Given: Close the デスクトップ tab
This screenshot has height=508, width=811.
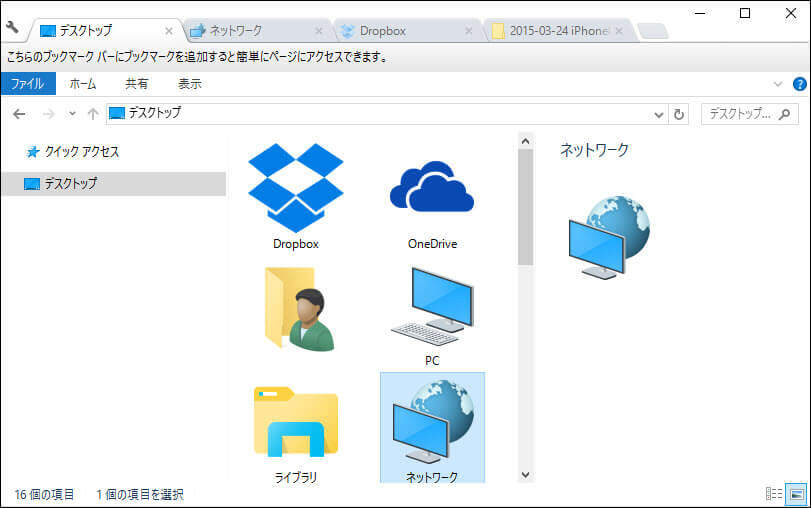Looking at the screenshot, I should tap(169, 32).
